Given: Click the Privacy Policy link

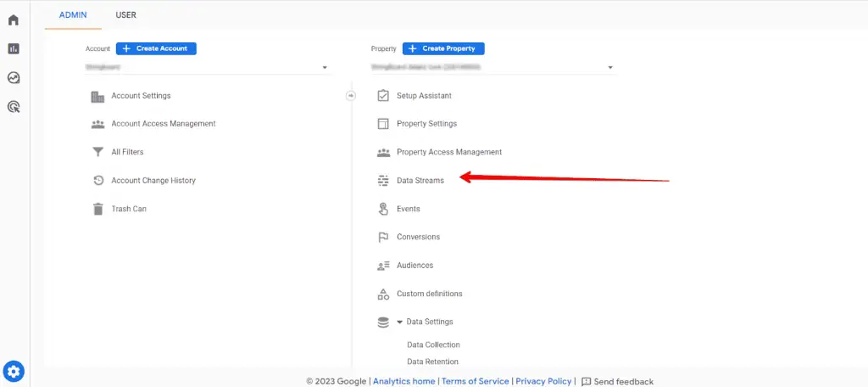Looking at the screenshot, I should click(x=543, y=381).
